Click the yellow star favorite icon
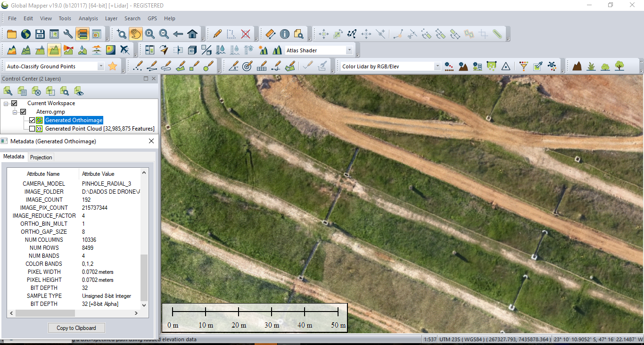This screenshot has height=345, width=644. (113, 66)
